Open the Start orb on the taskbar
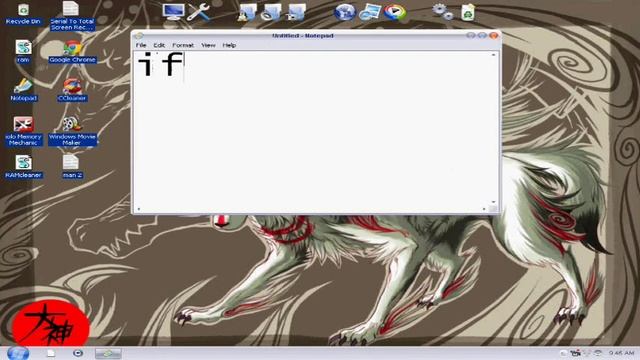 pos(18,353)
